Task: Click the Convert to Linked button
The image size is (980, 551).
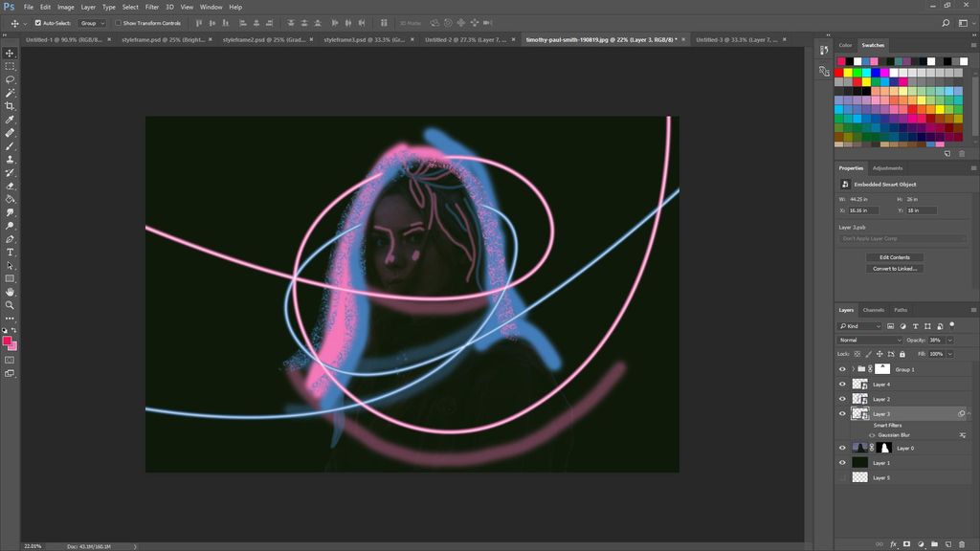Action: (894, 269)
